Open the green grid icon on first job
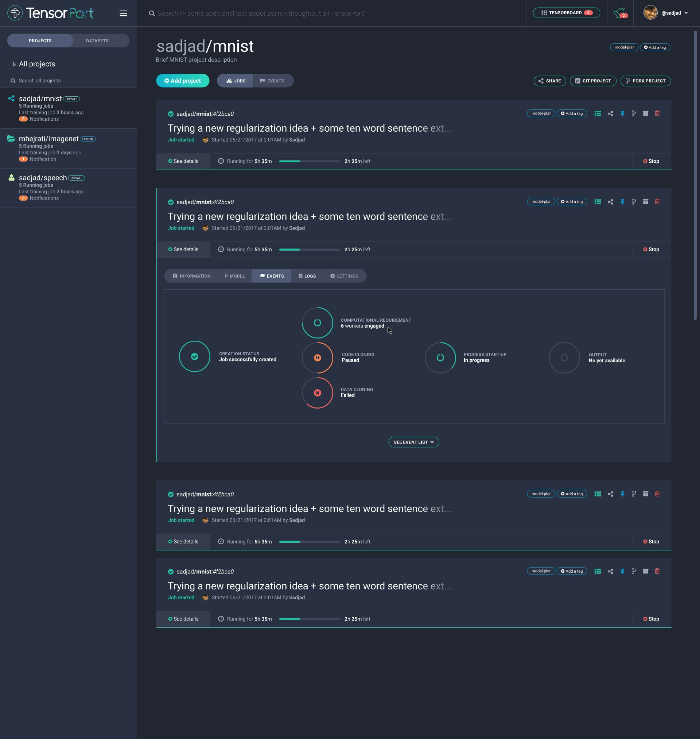This screenshot has width=700, height=739. 598,113
